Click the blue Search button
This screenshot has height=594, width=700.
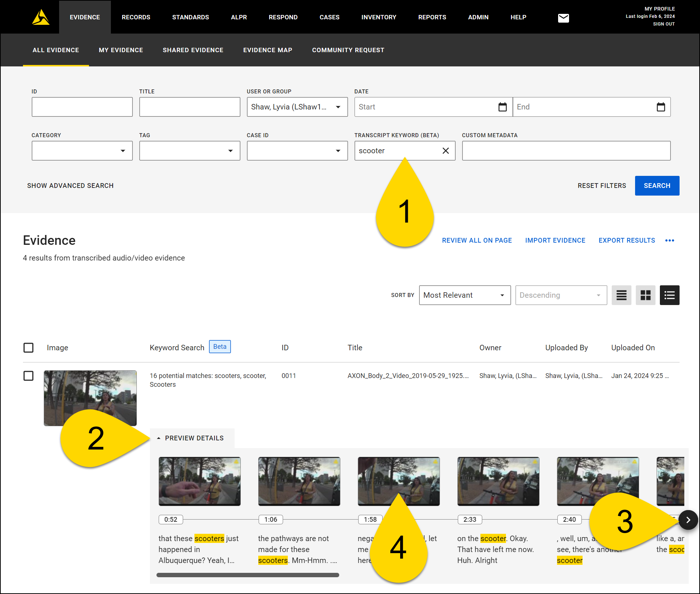click(x=657, y=186)
